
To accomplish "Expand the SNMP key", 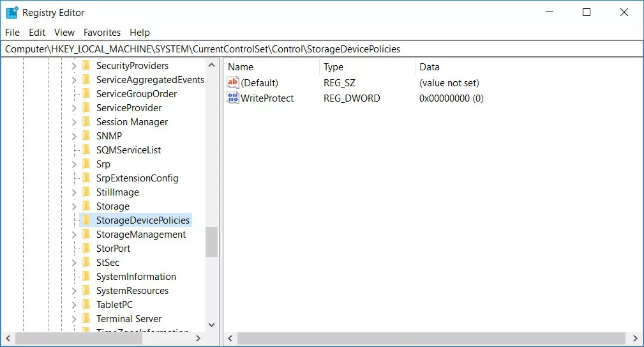I will (74, 136).
